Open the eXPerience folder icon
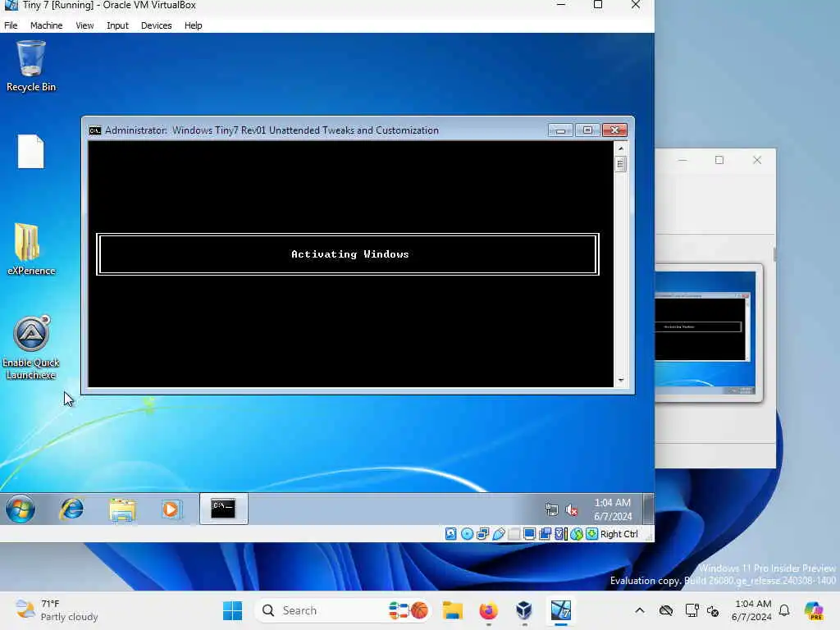Image resolution: width=840 pixels, height=630 pixels. 30,249
